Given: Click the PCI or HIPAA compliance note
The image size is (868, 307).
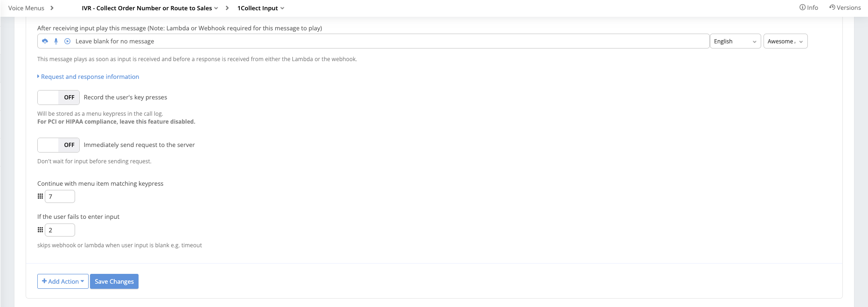Looking at the screenshot, I should (116, 122).
